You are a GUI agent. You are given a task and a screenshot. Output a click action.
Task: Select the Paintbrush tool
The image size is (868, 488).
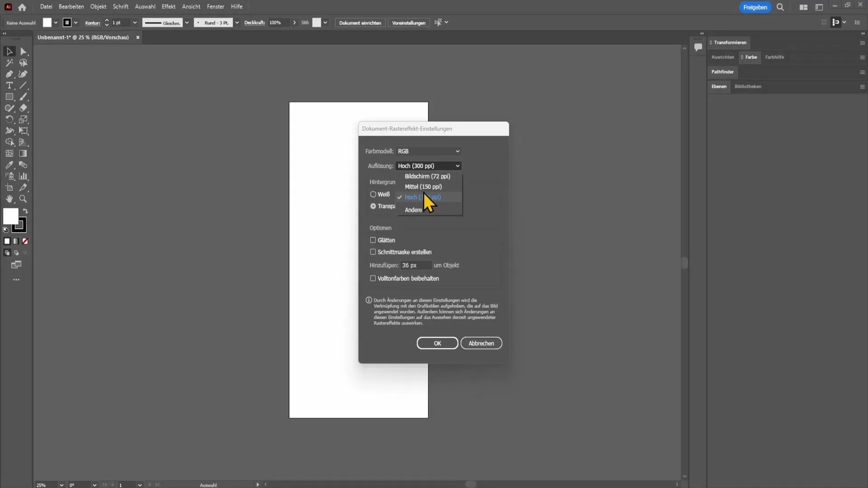pyautogui.click(x=24, y=97)
